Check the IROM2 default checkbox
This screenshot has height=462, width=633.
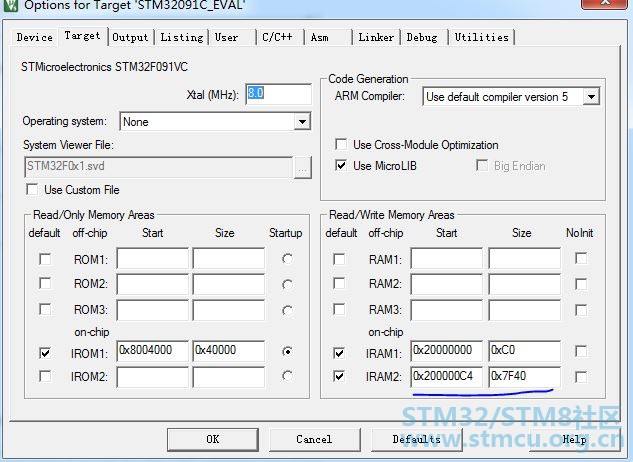pos(45,376)
